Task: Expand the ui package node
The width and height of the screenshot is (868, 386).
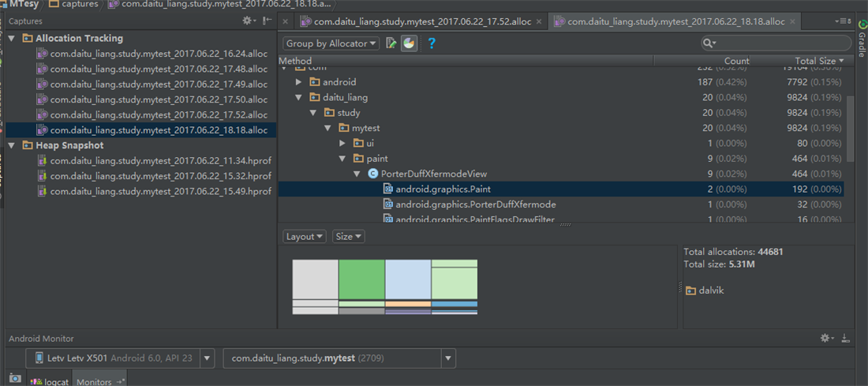Action: 342,144
